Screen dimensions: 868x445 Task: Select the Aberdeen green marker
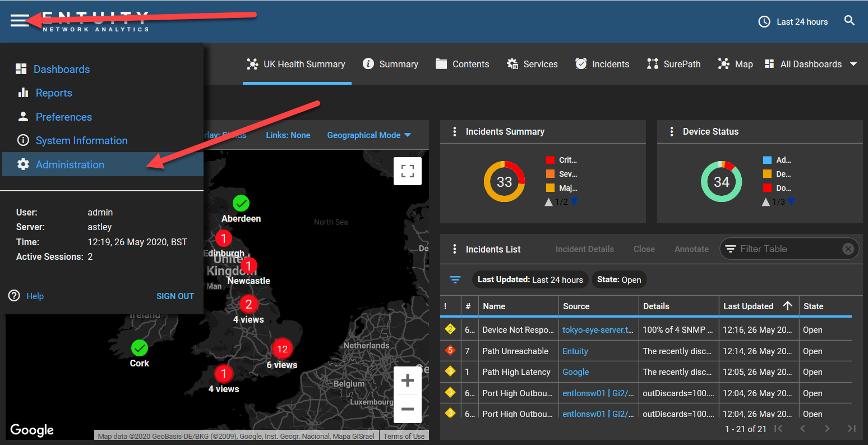(x=241, y=203)
